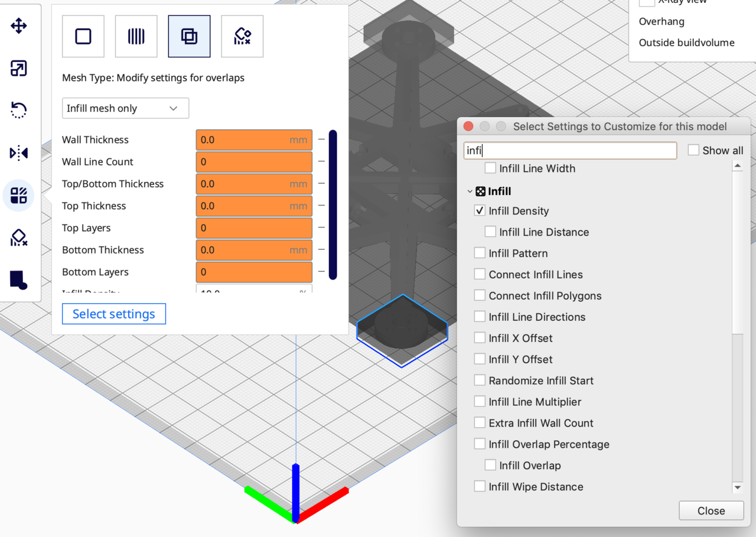The width and height of the screenshot is (756, 537).
Task: Edit the Bottom Layers value field
Action: 254,272
